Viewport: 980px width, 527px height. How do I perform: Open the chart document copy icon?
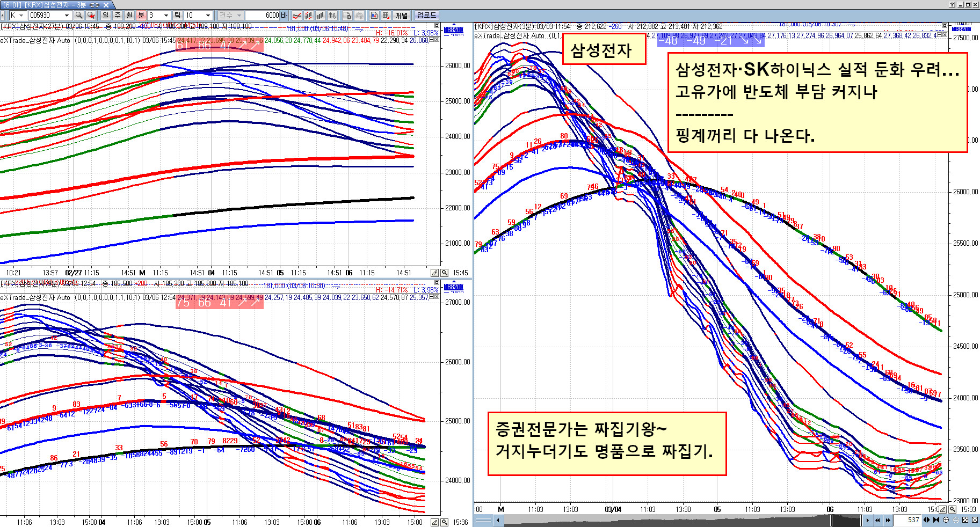347,16
